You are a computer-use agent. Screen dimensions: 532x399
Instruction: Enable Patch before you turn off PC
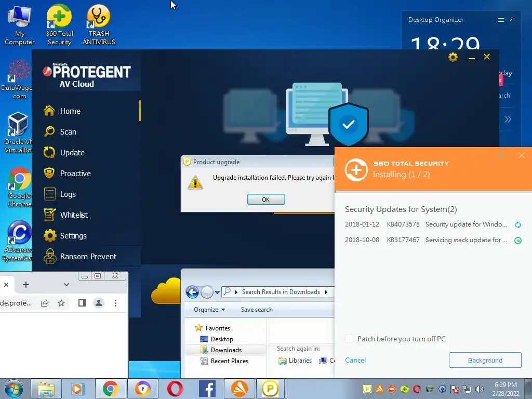tap(349, 339)
